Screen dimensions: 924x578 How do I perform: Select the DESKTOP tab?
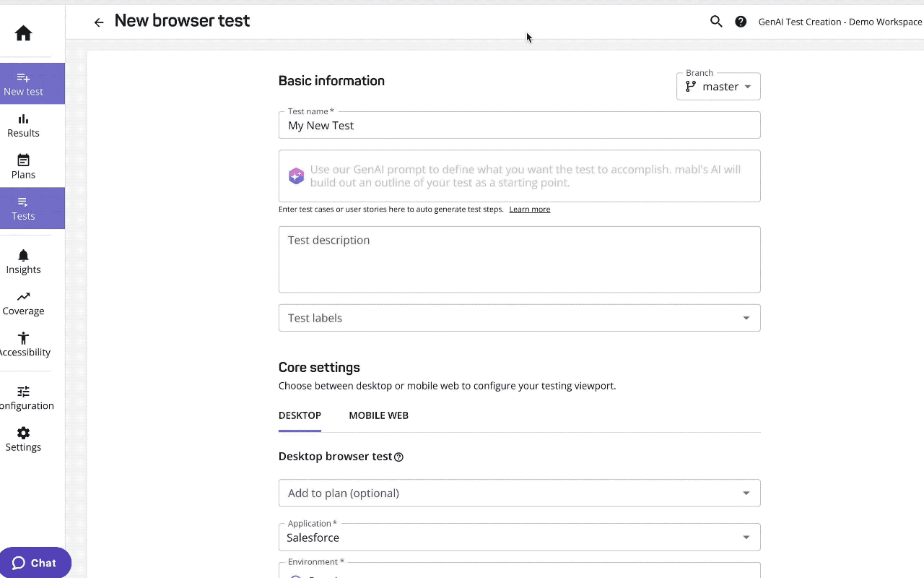point(300,415)
